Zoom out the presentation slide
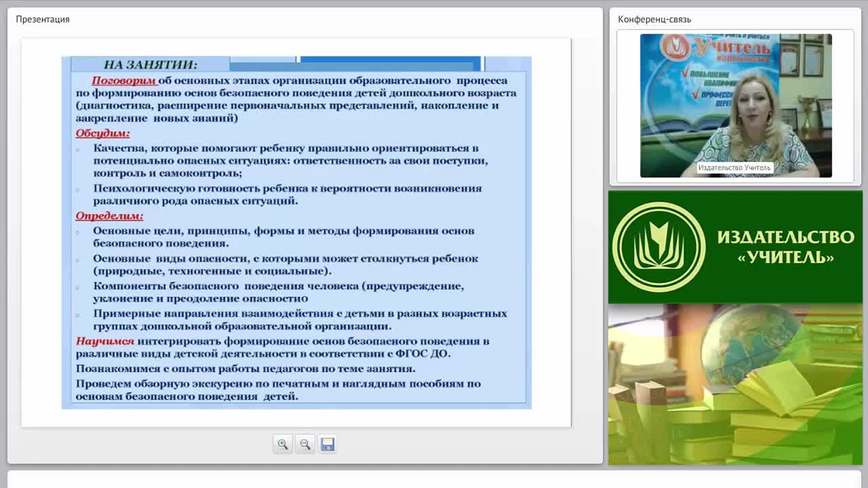 pyautogui.click(x=305, y=445)
